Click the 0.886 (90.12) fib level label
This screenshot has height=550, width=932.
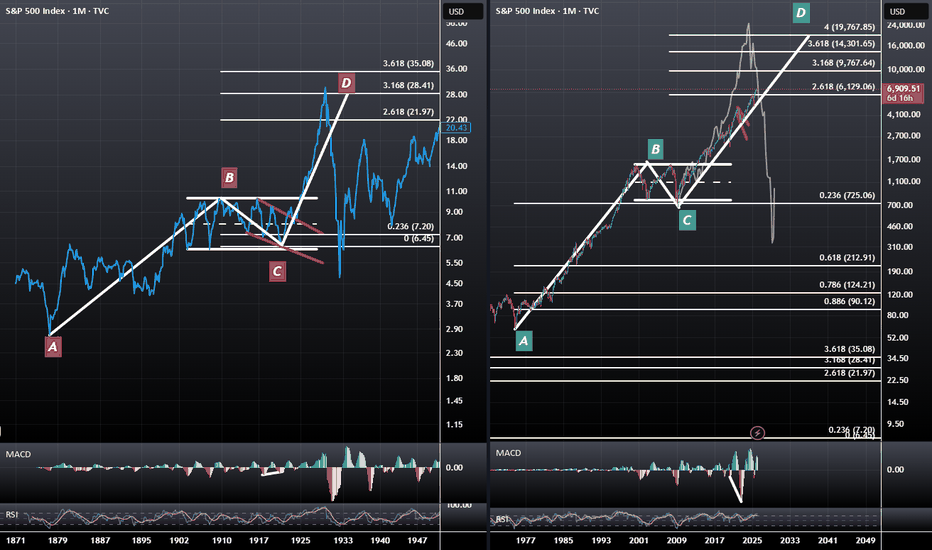pyautogui.click(x=849, y=301)
